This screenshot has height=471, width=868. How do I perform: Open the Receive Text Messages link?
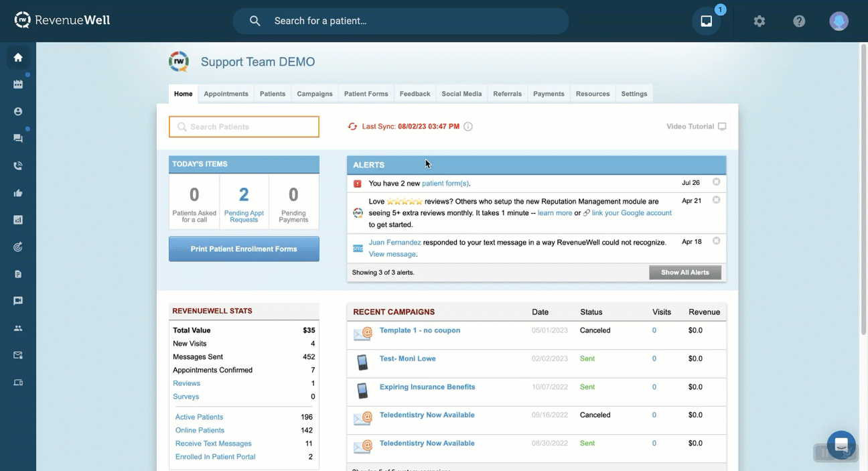click(x=214, y=444)
